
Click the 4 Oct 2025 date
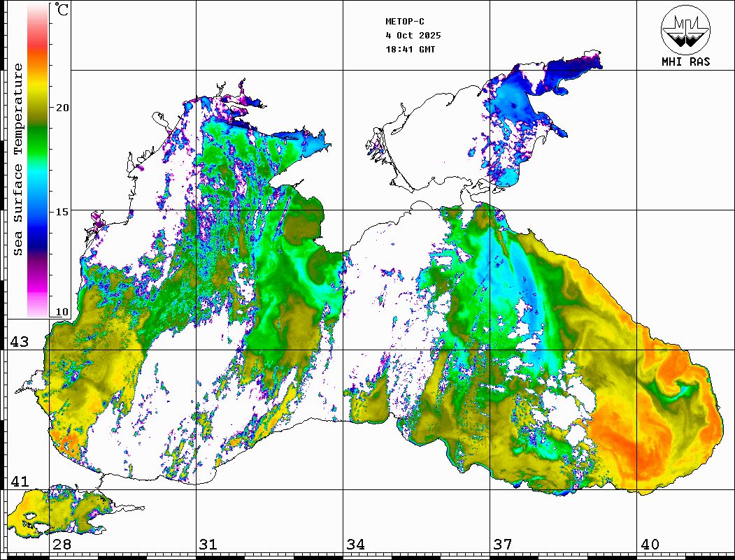point(413,36)
